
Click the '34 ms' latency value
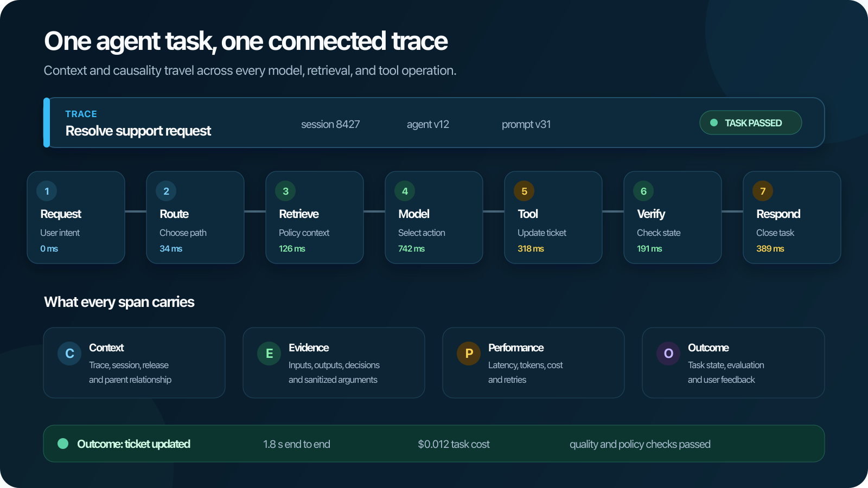171,248
